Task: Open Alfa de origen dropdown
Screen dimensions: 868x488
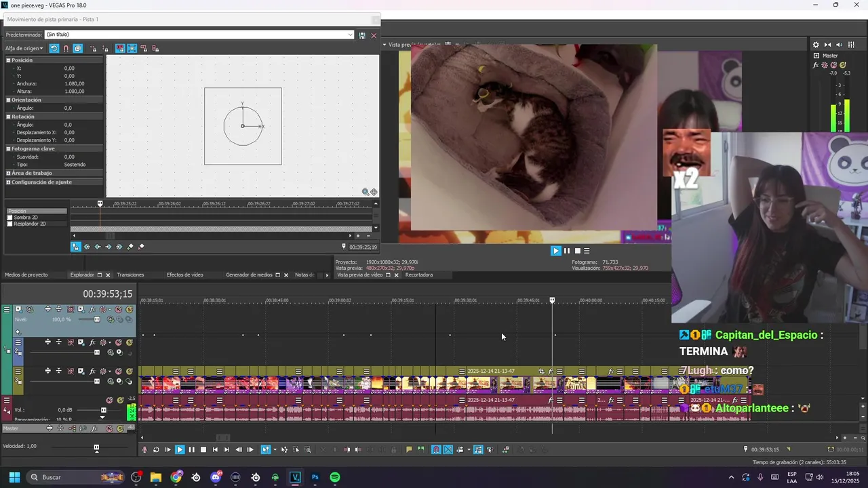Action: pos(24,48)
